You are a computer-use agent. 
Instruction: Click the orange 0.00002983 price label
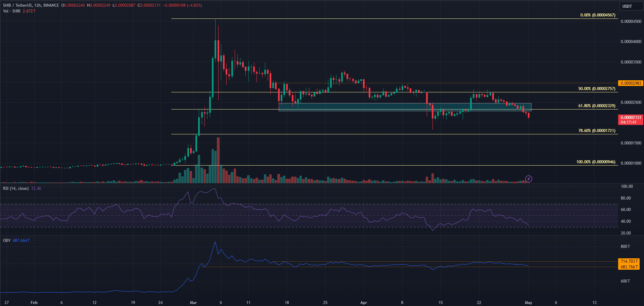pyautogui.click(x=631, y=83)
